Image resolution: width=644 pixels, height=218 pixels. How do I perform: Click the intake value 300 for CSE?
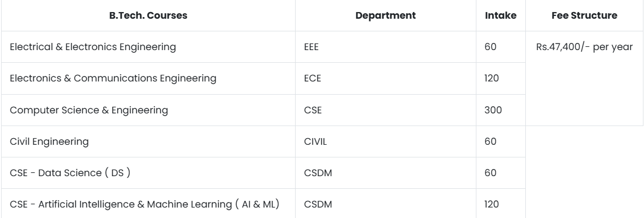(x=501, y=110)
